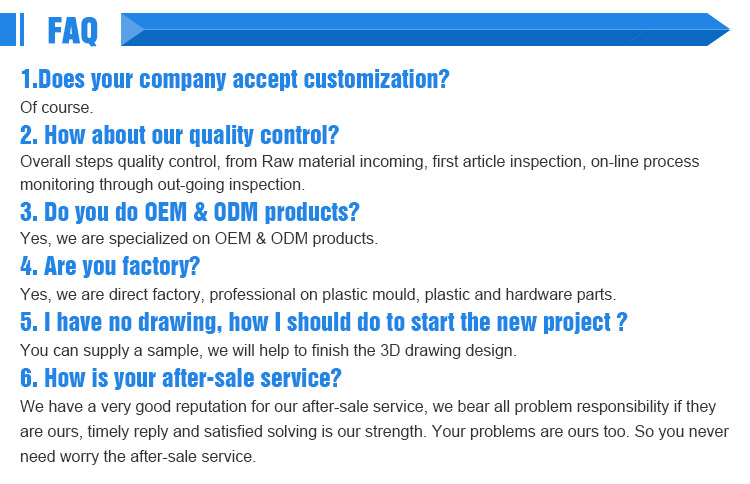Click 'monitoring through out-going inspection' line

tap(162, 184)
